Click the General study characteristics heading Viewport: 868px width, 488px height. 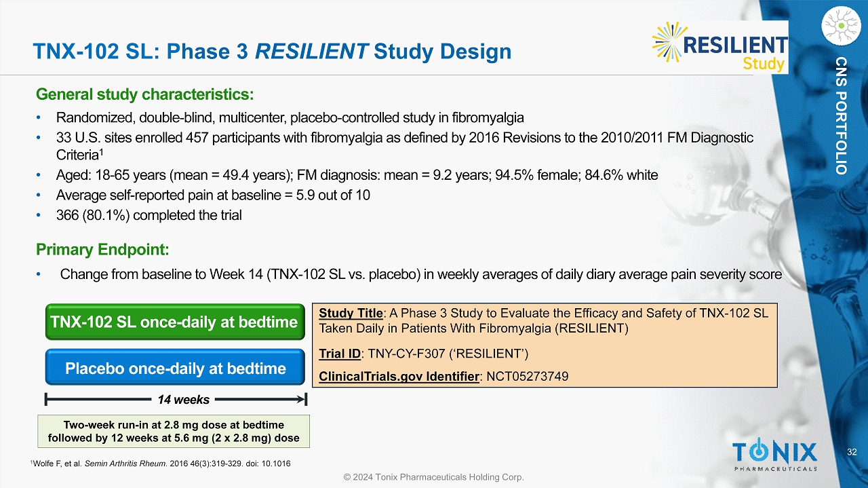(144, 92)
